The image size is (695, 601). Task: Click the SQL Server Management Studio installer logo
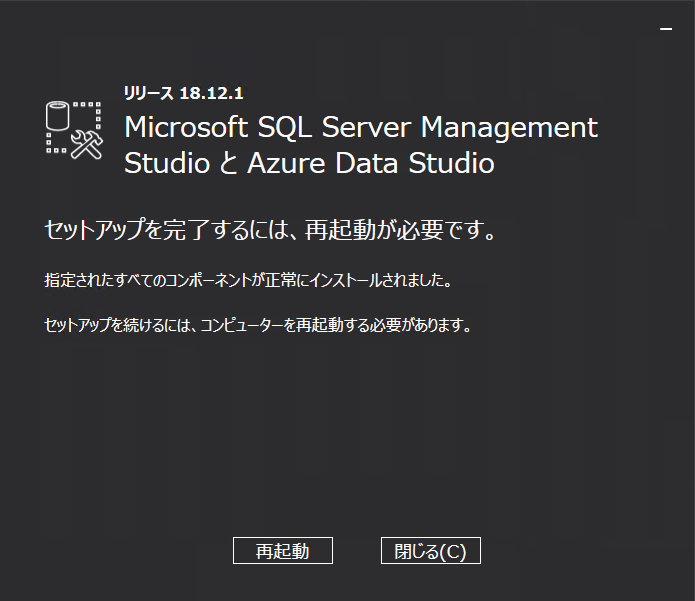(74, 130)
